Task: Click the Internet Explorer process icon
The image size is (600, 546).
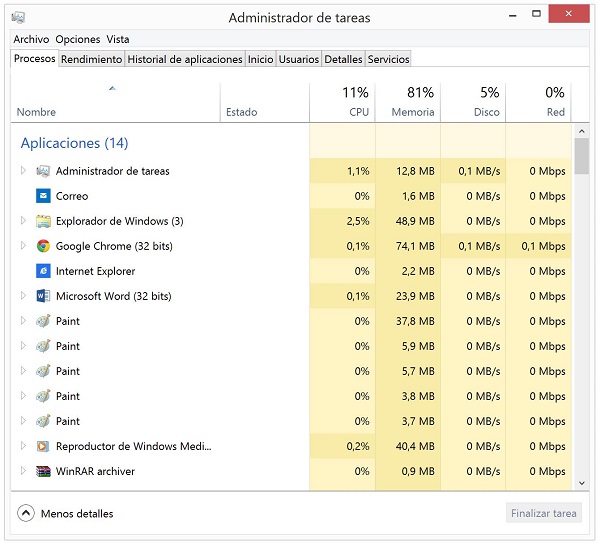Action: pyautogui.click(x=43, y=271)
